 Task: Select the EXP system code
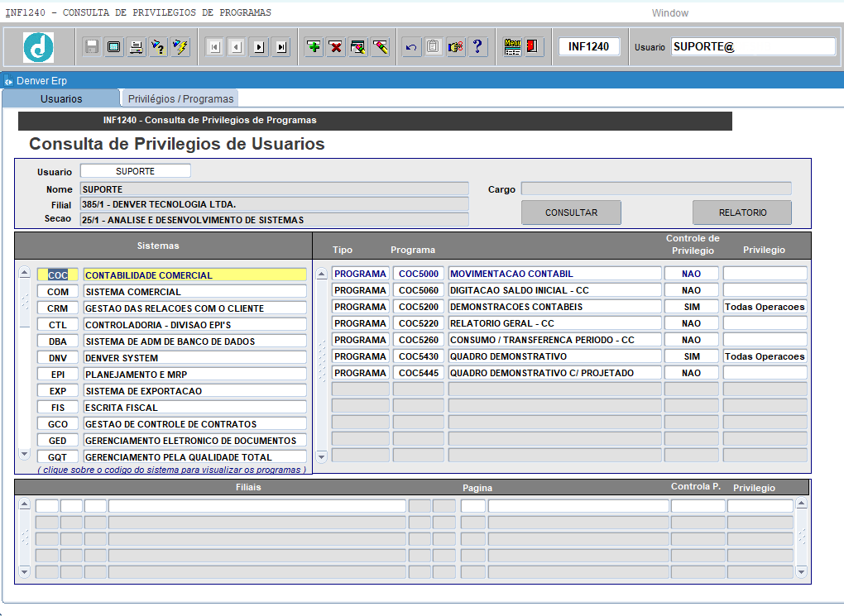(x=58, y=391)
